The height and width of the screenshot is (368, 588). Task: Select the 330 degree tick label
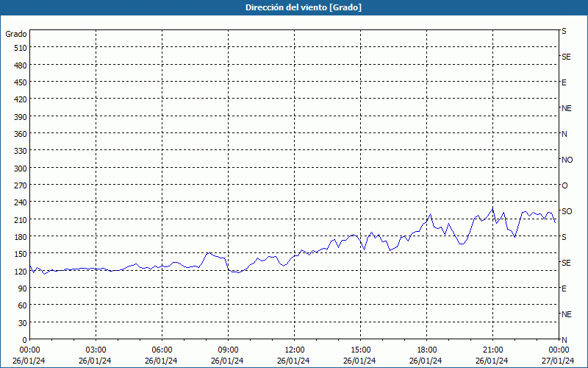(21, 151)
